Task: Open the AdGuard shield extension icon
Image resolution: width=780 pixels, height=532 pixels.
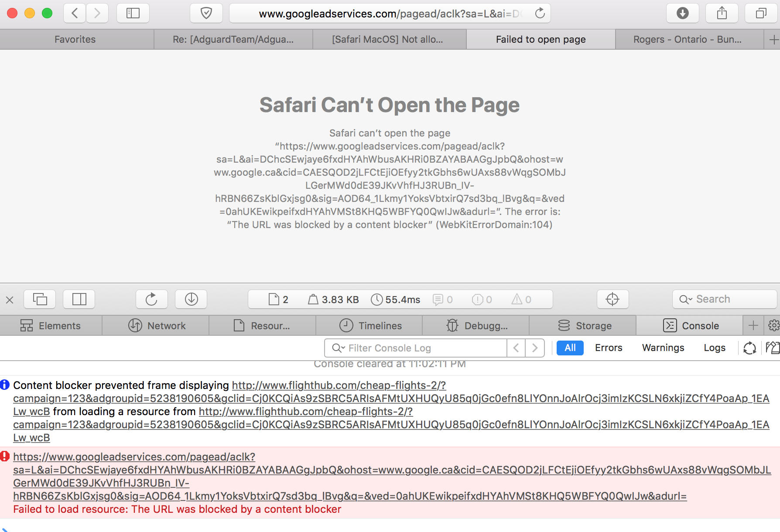Action: point(206,13)
